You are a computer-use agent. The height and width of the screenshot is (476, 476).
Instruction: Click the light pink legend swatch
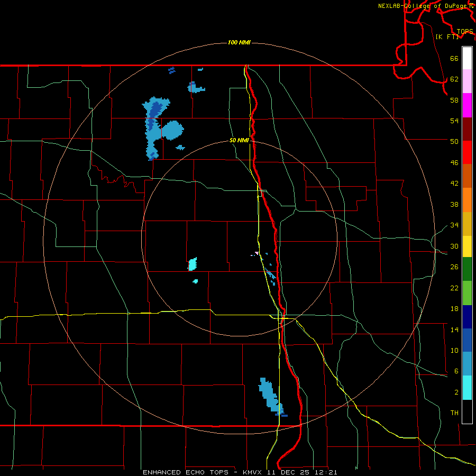click(467, 81)
